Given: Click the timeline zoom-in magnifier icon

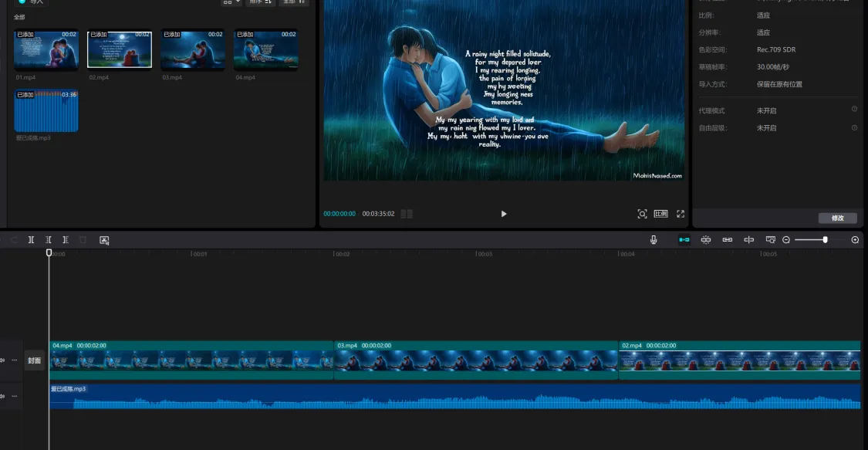Looking at the screenshot, I should tap(855, 240).
